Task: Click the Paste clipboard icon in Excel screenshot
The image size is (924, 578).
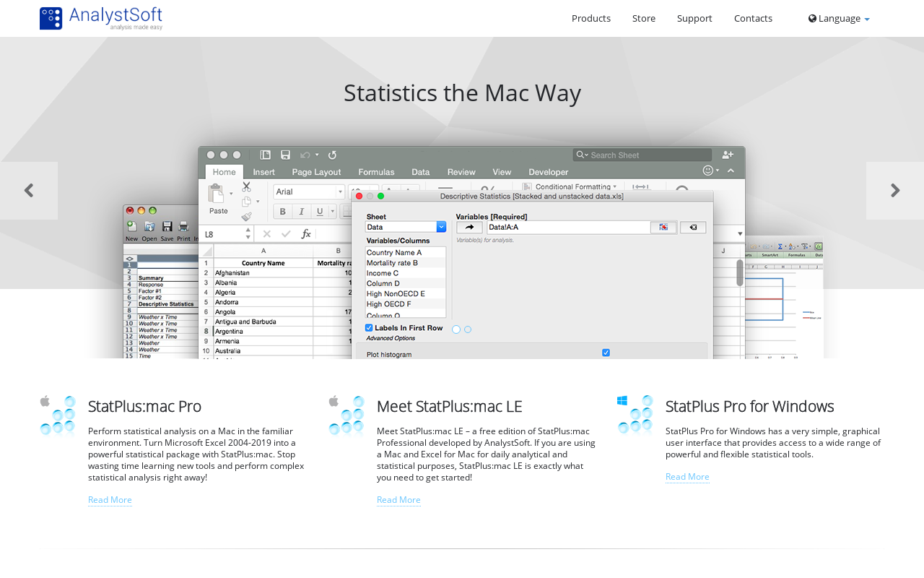Action: [217, 195]
